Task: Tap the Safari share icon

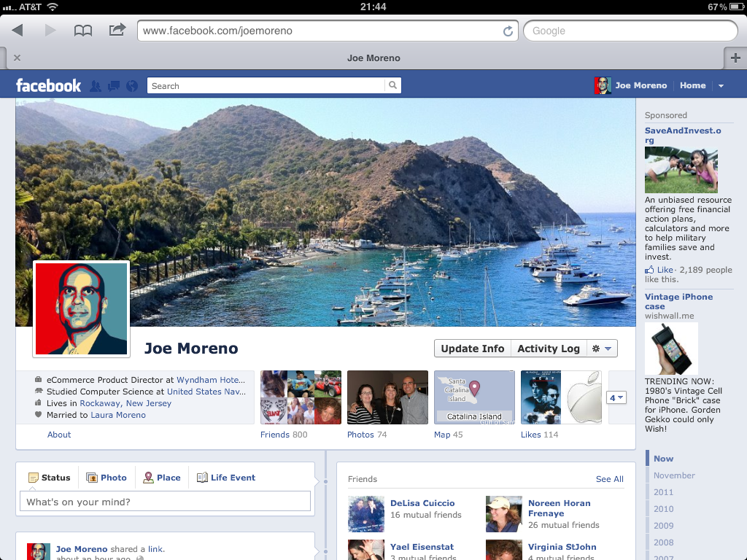Action: tap(117, 30)
